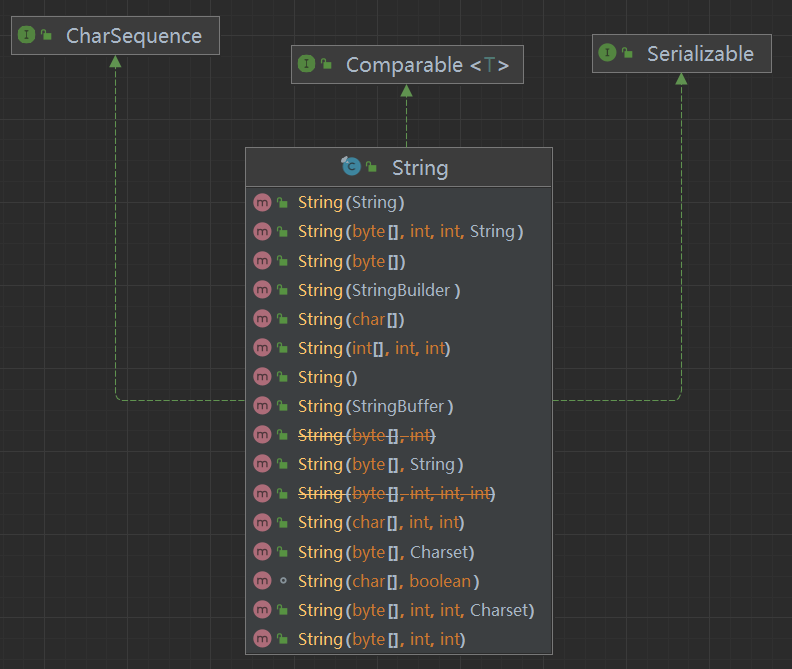Click the String class icon
792x669 pixels.
350,167
